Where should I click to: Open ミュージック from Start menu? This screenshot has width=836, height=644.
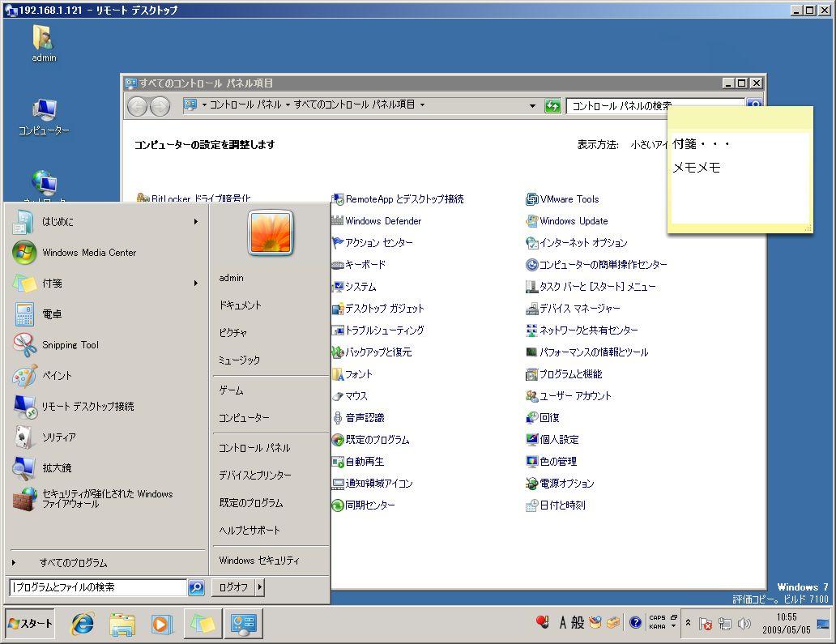240,360
